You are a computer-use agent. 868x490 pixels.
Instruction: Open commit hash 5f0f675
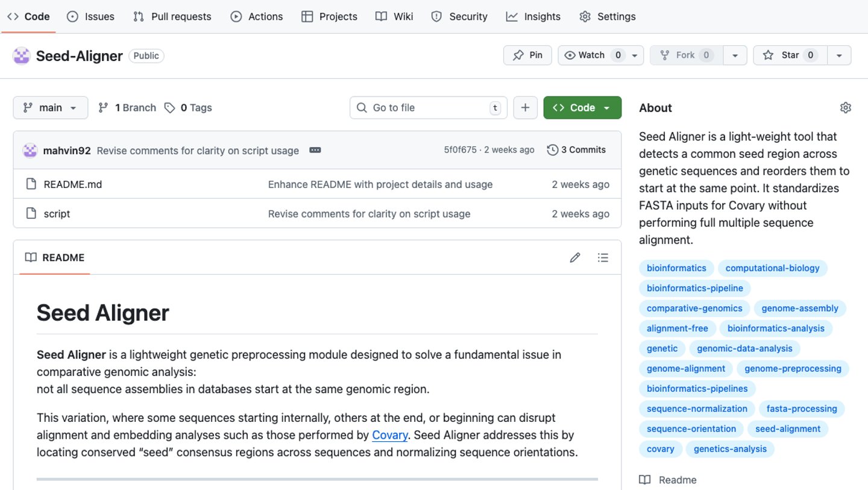[460, 150]
